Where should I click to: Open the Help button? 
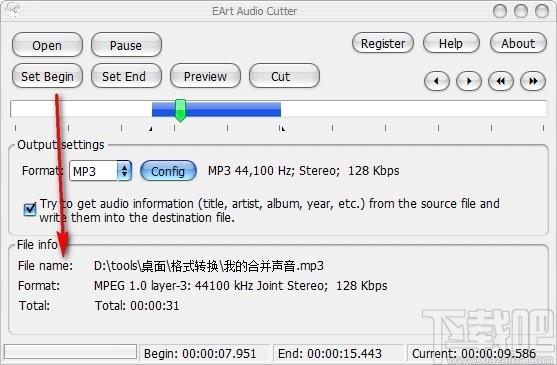[451, 43]
